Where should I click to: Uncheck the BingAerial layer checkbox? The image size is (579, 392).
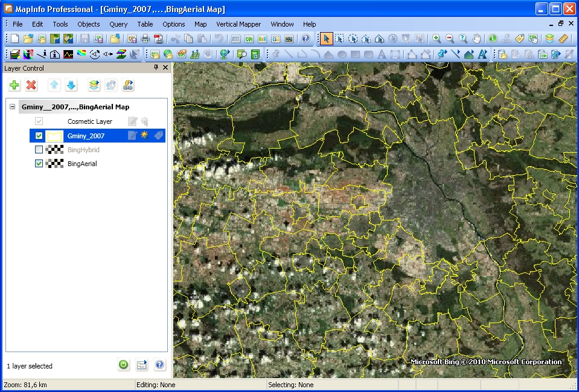click(x=38, y=164)
